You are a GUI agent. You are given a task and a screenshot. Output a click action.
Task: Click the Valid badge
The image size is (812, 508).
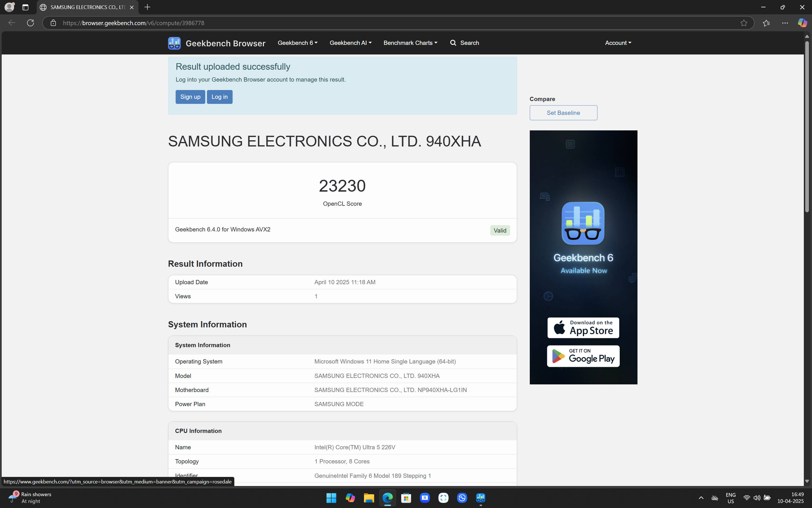pos(500,231)
